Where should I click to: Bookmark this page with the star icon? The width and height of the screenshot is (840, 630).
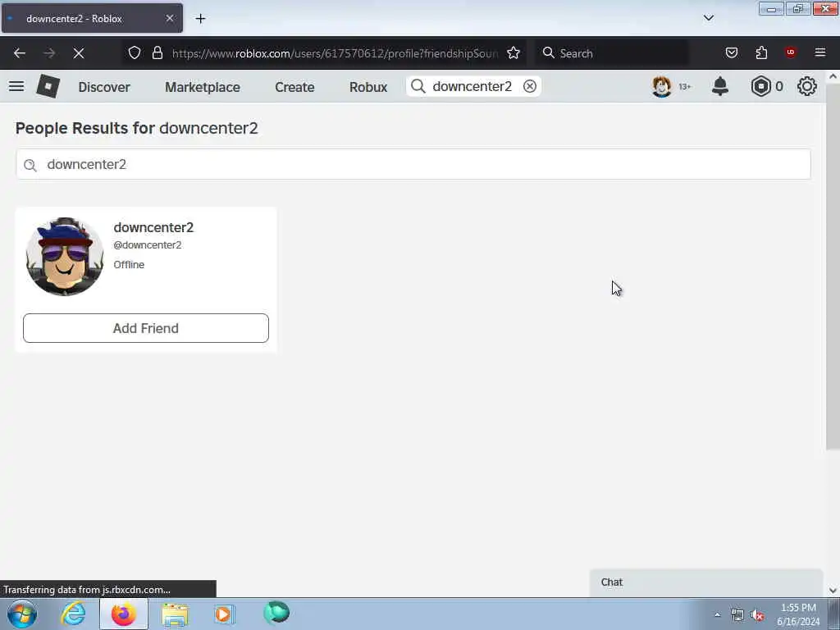point(514,52)
